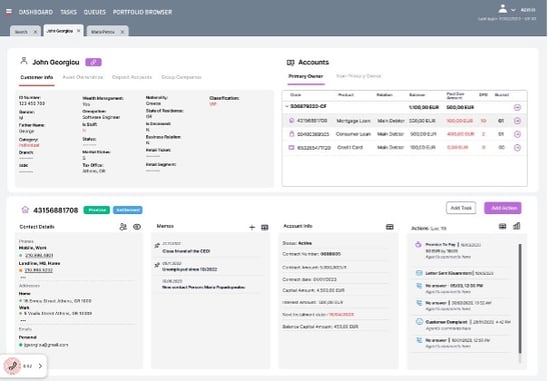Open row action icon for 506879220-CF group
Image resolution: width=548 pixels, height=381 pixels.
(x=517, y=107)
